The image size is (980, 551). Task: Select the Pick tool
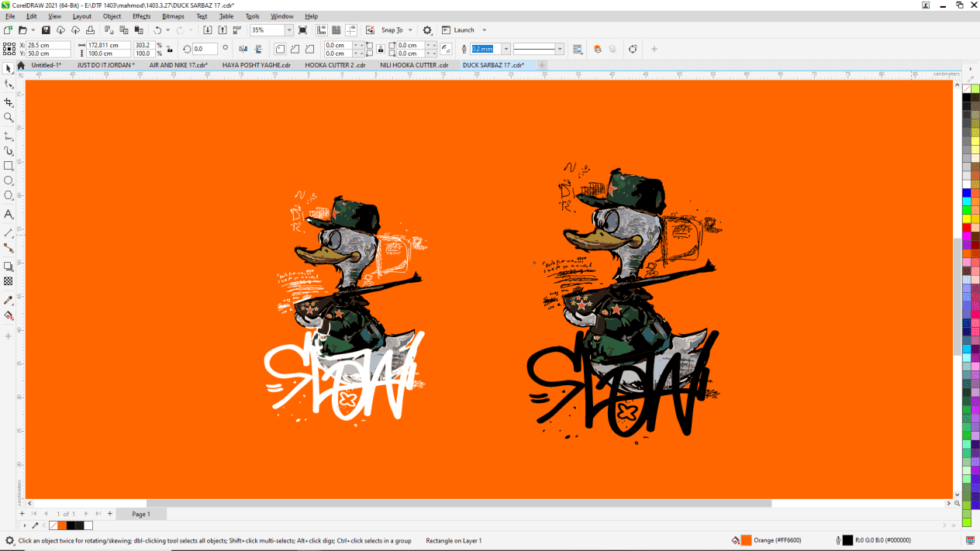click(9, 69)
